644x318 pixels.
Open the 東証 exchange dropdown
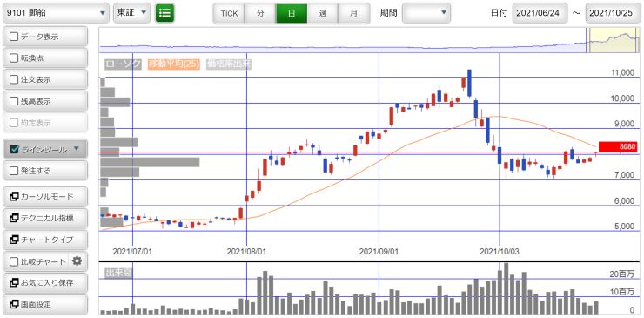[131, 13]
